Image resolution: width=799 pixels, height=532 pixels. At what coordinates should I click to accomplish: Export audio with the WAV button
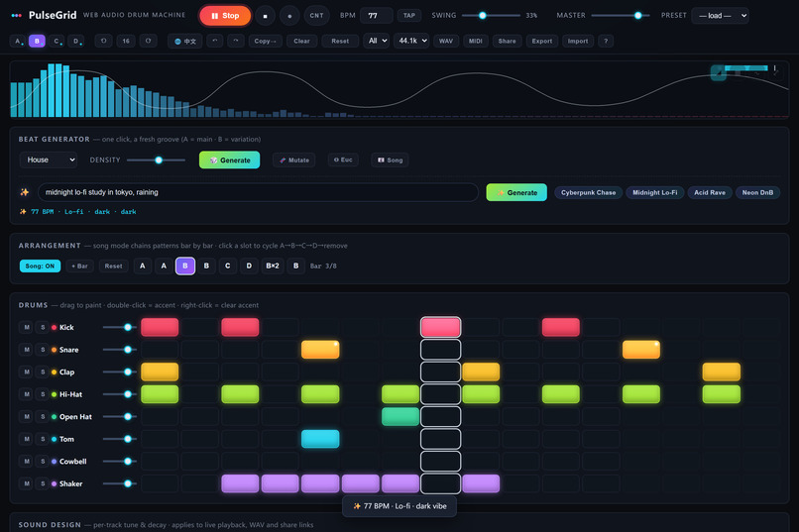click(x=446, y=42)
